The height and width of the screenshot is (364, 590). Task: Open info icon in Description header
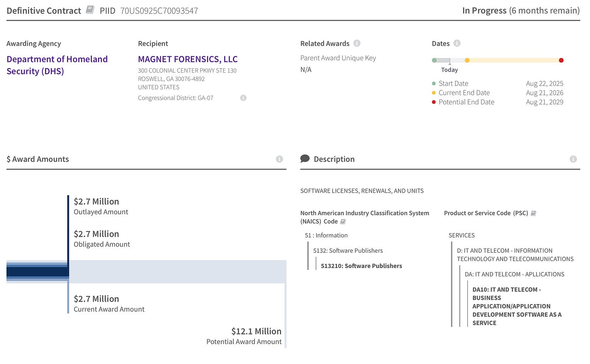[x=573, y=159]
